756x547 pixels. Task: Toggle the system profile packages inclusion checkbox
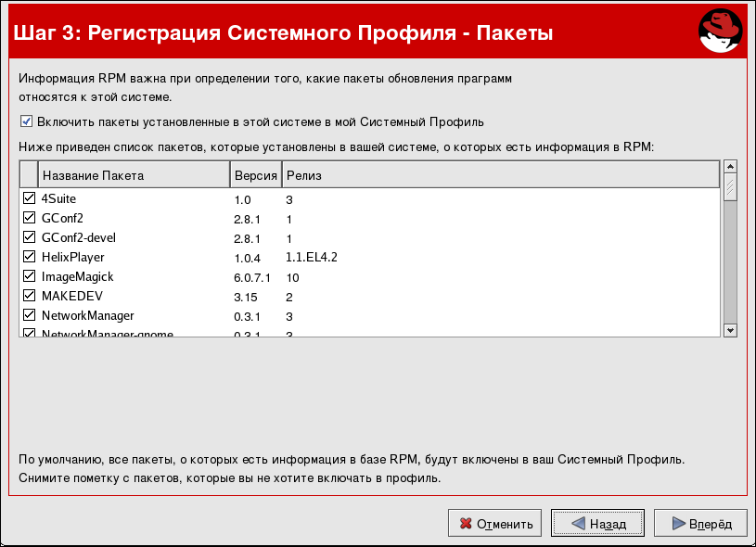pos(26,121)
